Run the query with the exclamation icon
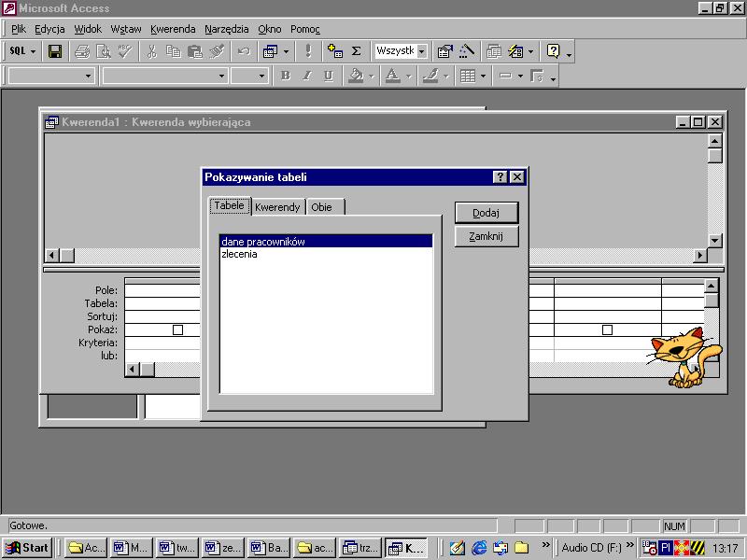The width and height of the screenshot is (747, 560). [308, 51]
